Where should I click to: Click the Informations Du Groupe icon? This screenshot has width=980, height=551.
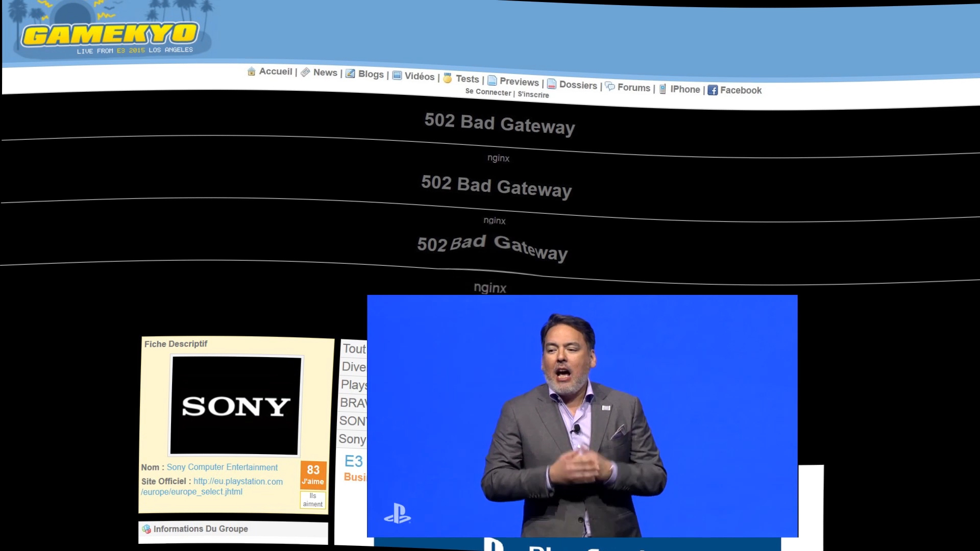pos(146,529)
